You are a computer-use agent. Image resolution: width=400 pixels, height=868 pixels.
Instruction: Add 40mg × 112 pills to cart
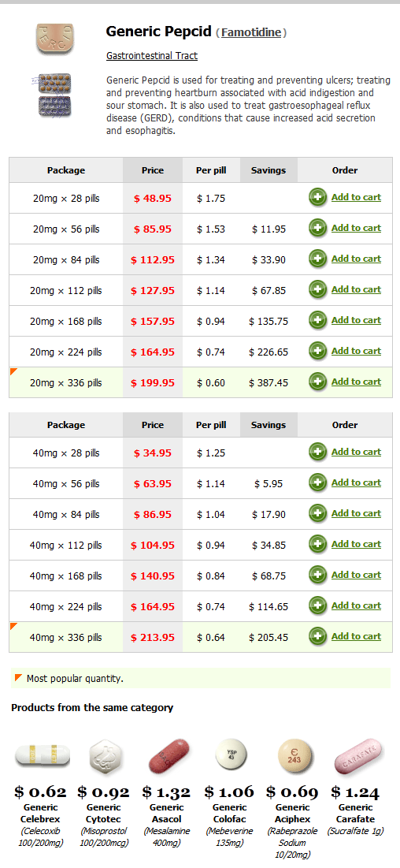(356, 544)
